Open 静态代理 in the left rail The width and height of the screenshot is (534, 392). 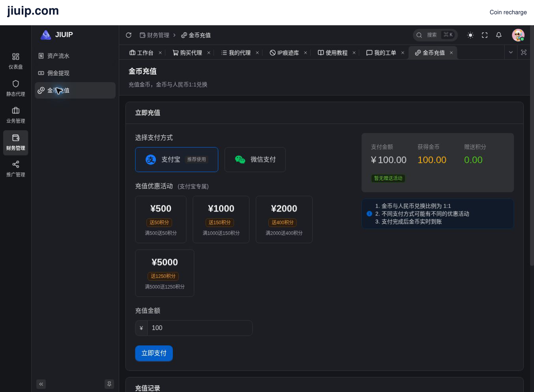tap(16, 88)
